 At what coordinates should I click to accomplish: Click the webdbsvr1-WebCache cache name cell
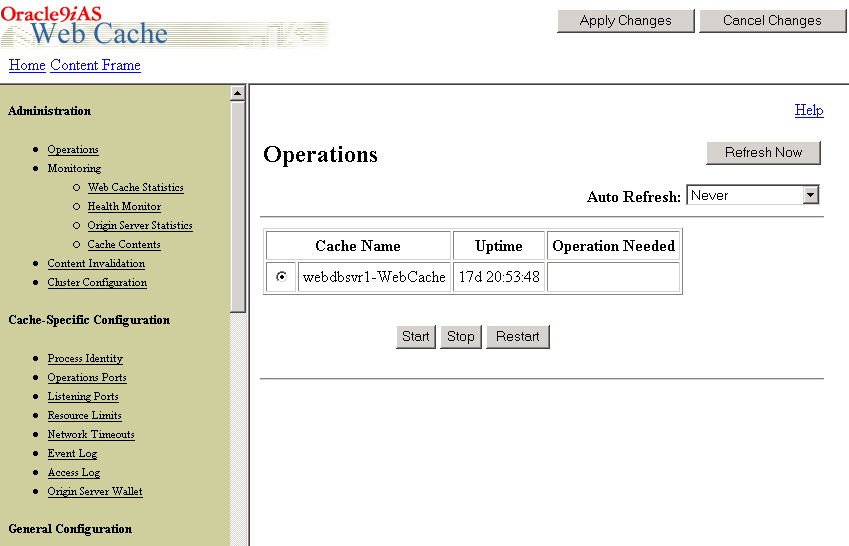(374, 277)
